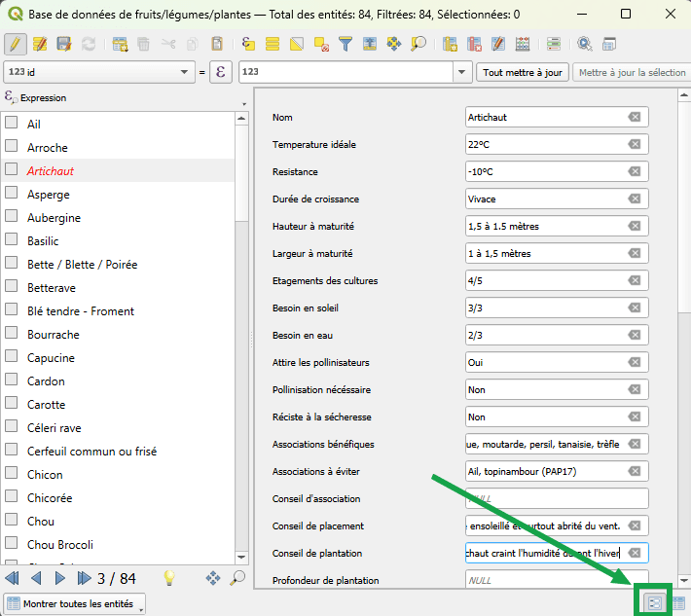
Task: Select all features icon
Action: 273,44
